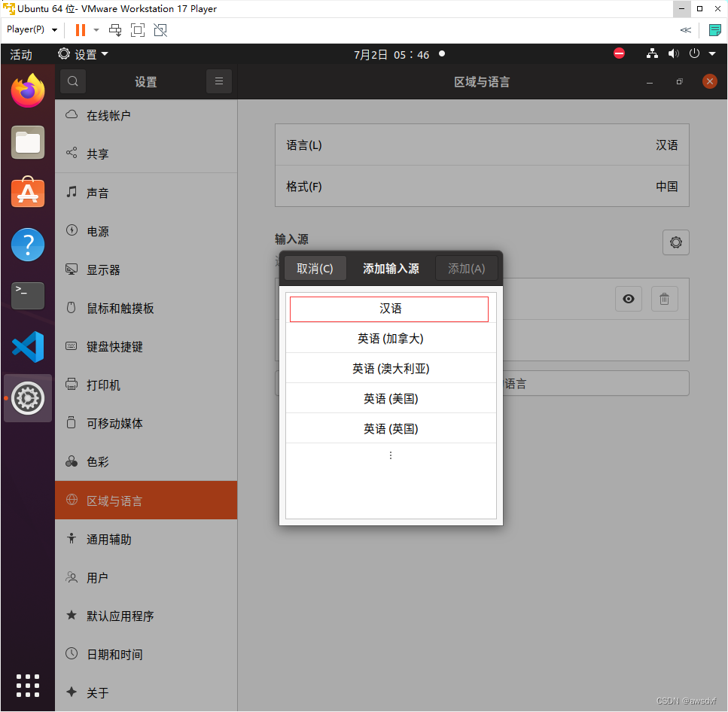
Task: Open 色彩 settings in the sidebar
Action: coord(146,462)
